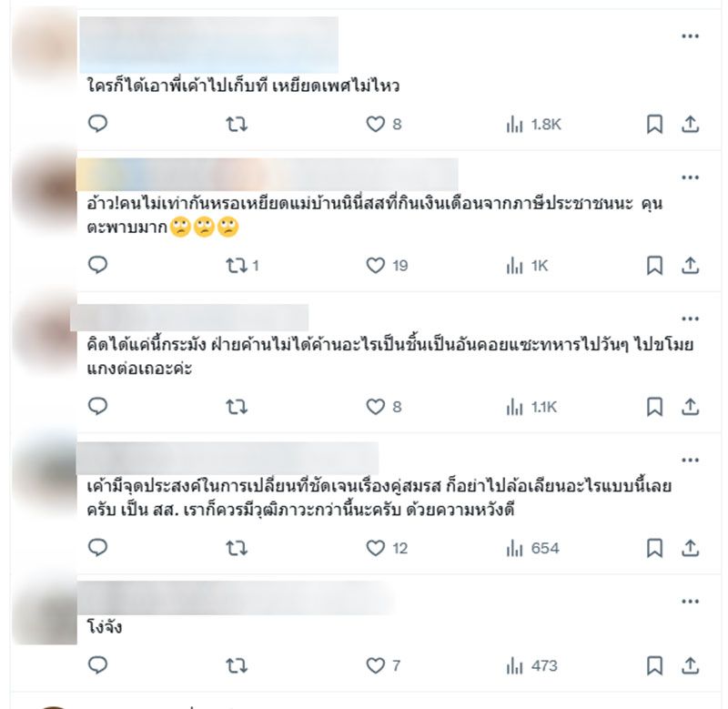Expand three-dot menu on the โง่จัง reply
728x709 pixels.
pos(690,602)
